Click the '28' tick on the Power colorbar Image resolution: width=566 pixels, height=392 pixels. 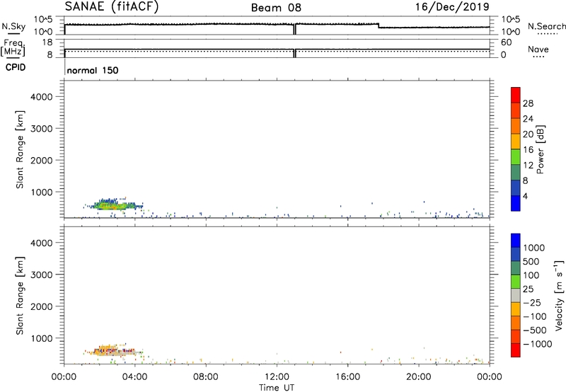(528, 103)
